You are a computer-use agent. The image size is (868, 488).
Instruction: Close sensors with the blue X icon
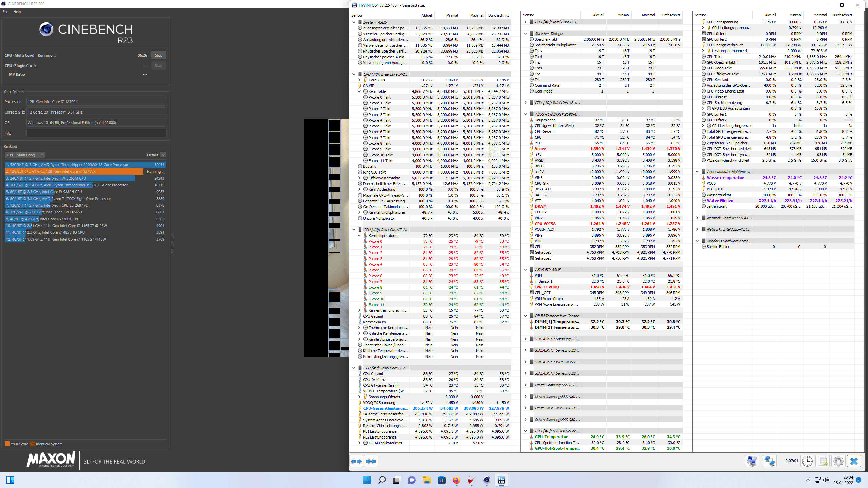coord(854,461)
